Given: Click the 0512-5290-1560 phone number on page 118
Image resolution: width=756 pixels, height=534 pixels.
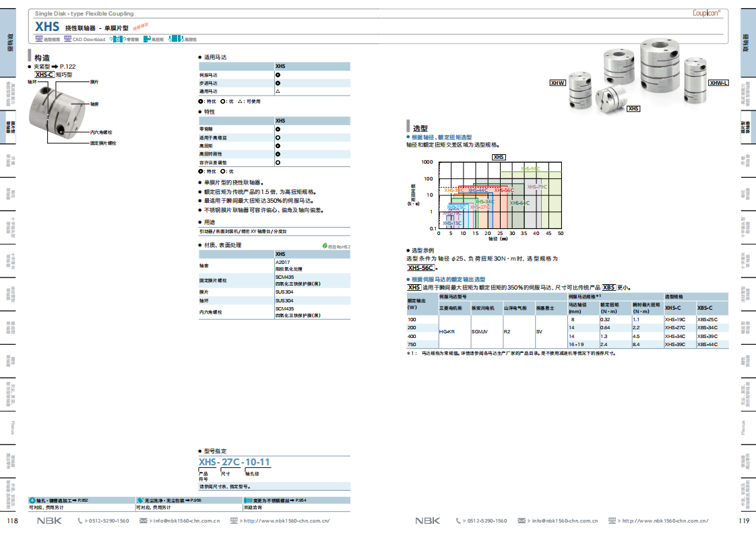Looking at the screenshot, I should pyautogui.click(x=109, y=521).
